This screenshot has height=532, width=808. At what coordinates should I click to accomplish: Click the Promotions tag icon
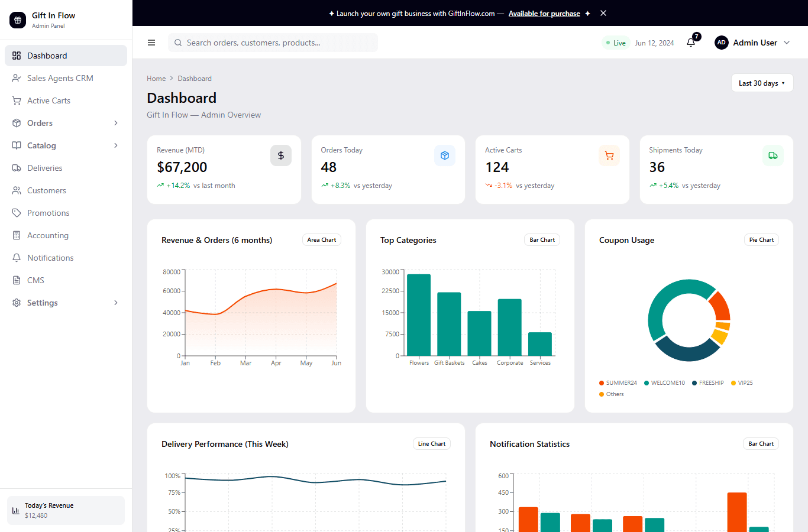coord(17,213)
